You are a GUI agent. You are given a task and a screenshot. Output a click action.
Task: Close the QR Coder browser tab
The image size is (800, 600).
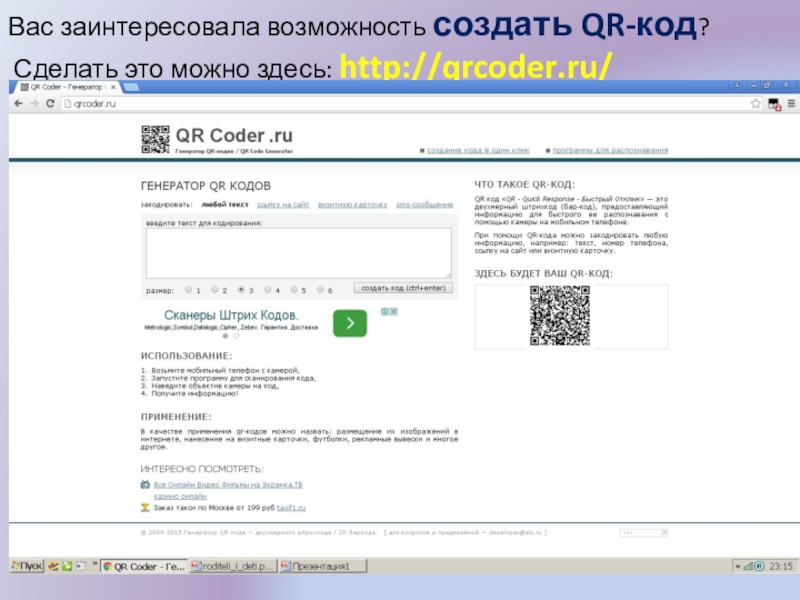click(113, 87)
